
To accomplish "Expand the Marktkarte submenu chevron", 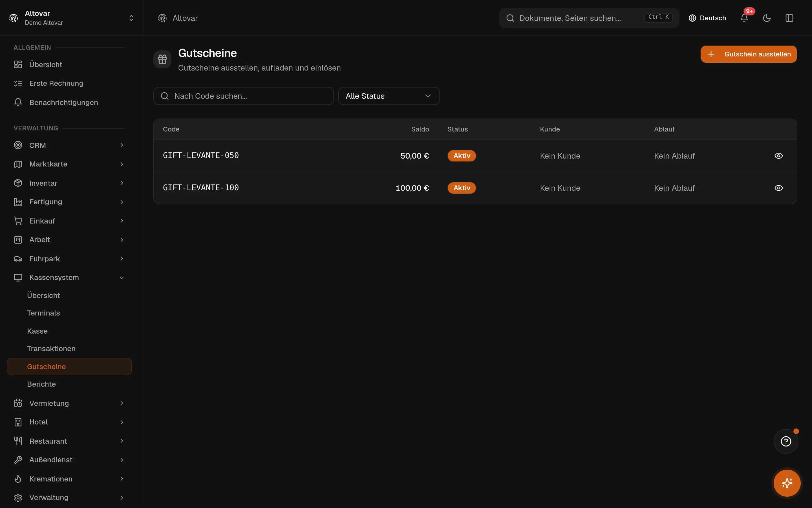I will 122,164.
